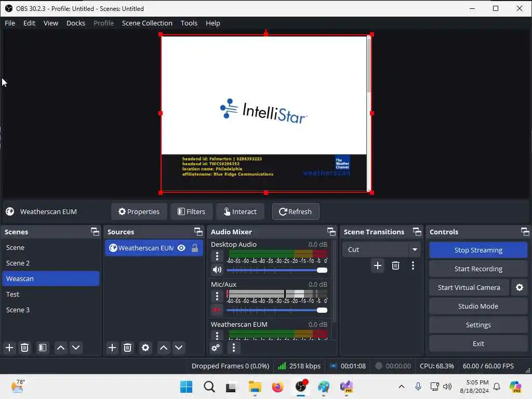Refresh the browser source

coord(296,211)
